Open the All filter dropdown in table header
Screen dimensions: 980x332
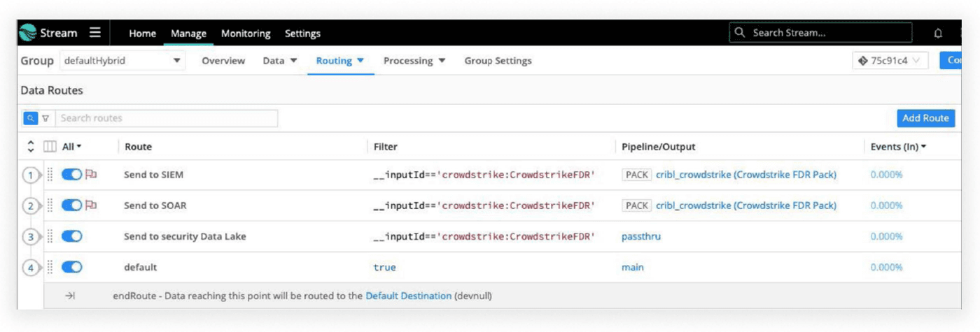click(72, 147)
